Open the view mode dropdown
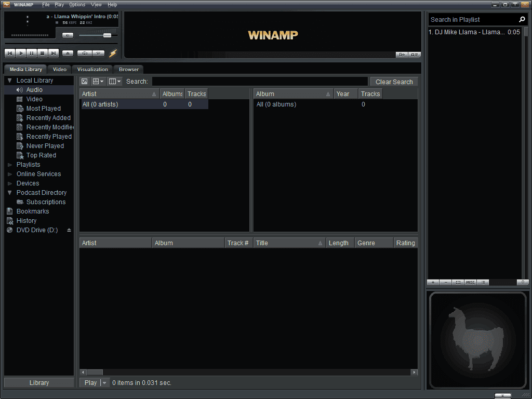 pos(98,82)
